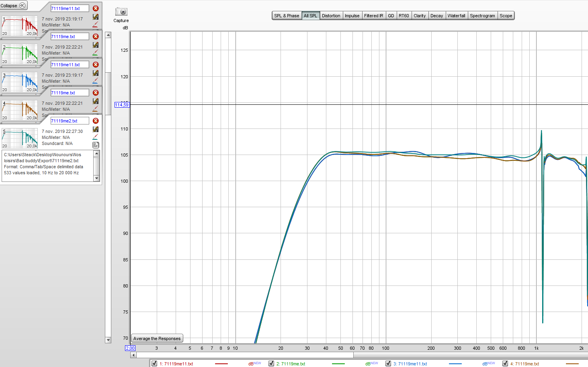Edit name field of measurement 4
The width and height of the screenshot is (588, 367).
[x=70, y=93]
